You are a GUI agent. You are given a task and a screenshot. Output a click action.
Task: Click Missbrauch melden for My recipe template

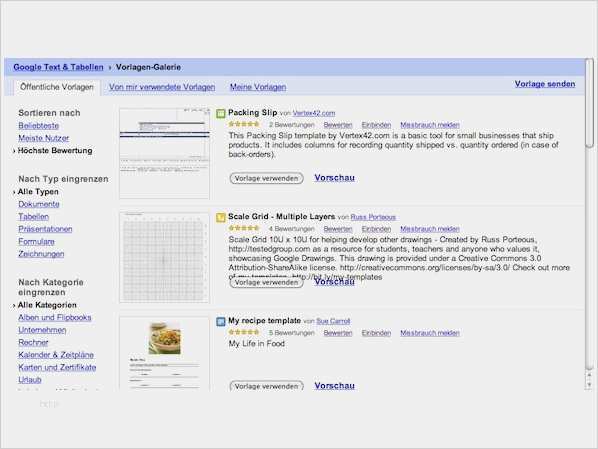[430, 333]
